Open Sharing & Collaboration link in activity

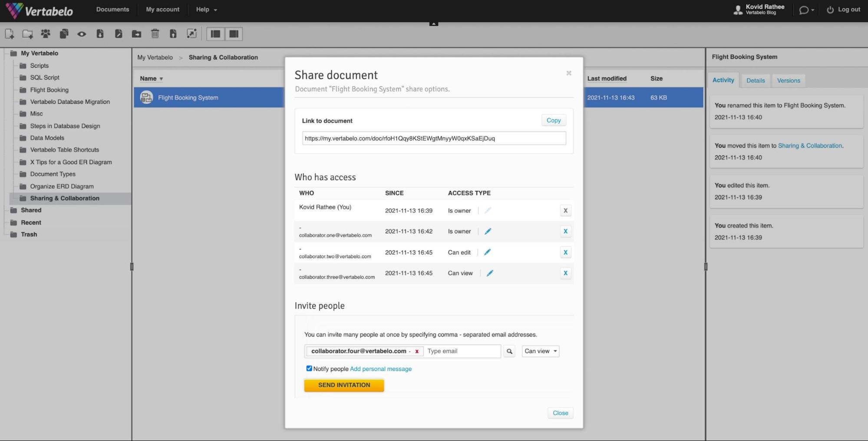coord(810,146)
